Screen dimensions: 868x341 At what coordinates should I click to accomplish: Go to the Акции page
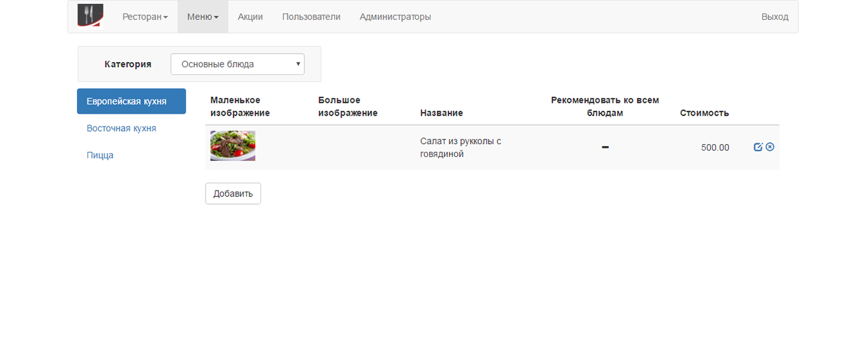click(x=250, y=17)
